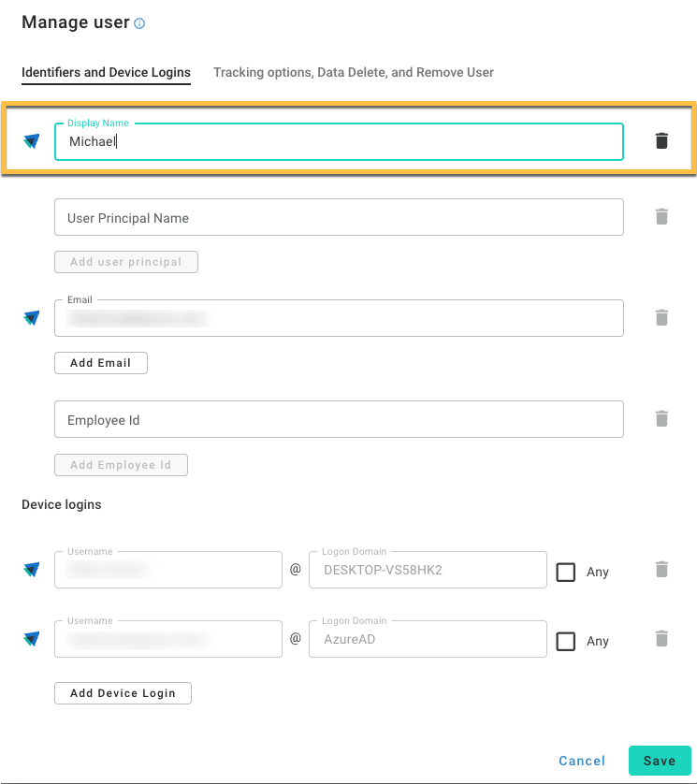Click the triangle icon beside the AzureAD device login
697x784 pixels.
(31, 638)
